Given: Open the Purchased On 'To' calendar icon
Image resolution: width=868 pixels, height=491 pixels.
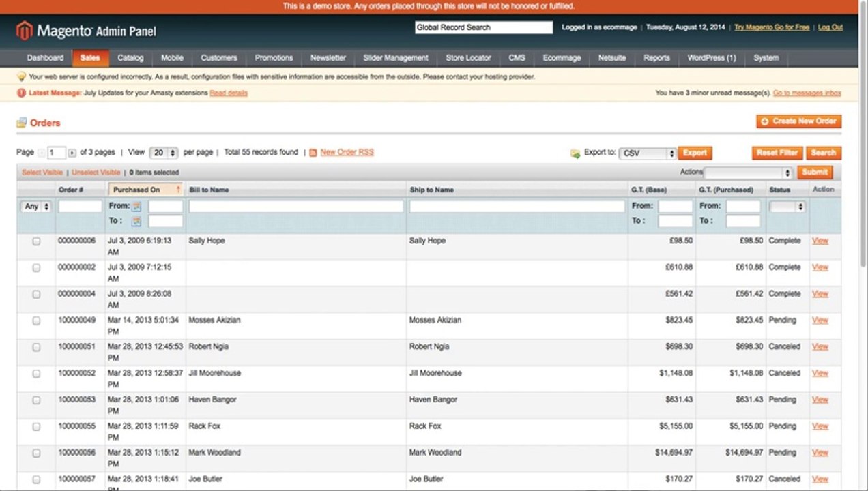Looking at the screenshot, I should [136, 221].
